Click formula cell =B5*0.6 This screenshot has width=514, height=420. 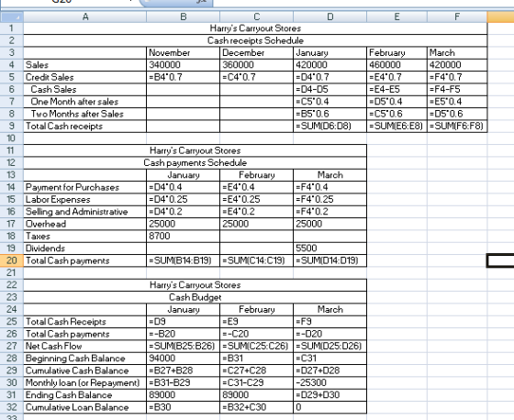[x=330, y=114]
